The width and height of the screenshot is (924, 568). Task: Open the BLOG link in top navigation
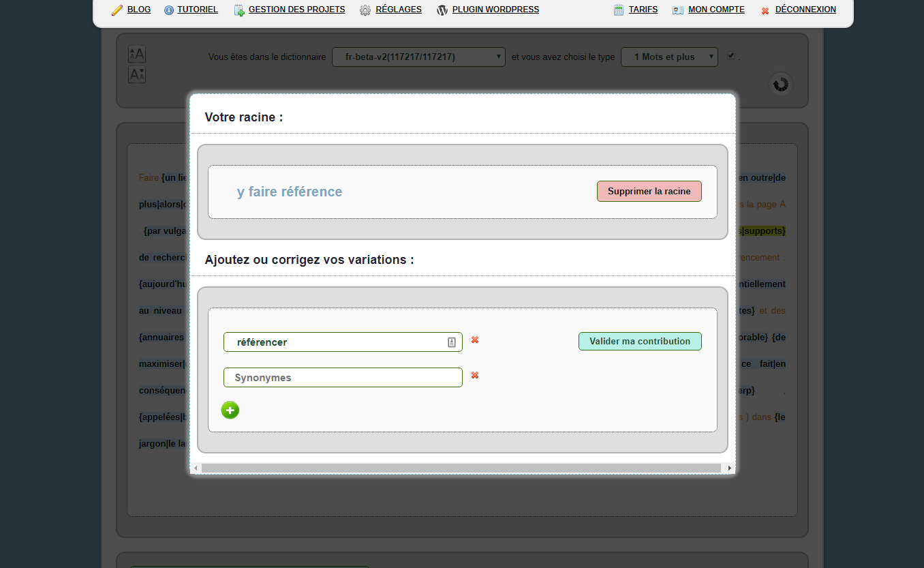click(139, 10)
